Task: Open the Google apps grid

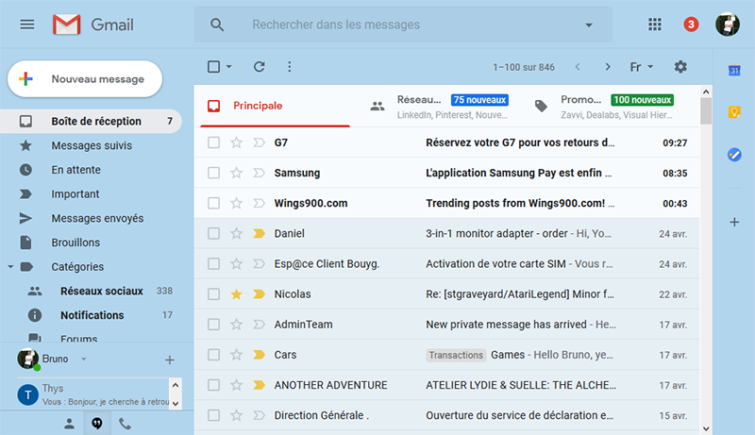Action: (x=654, y=24)
